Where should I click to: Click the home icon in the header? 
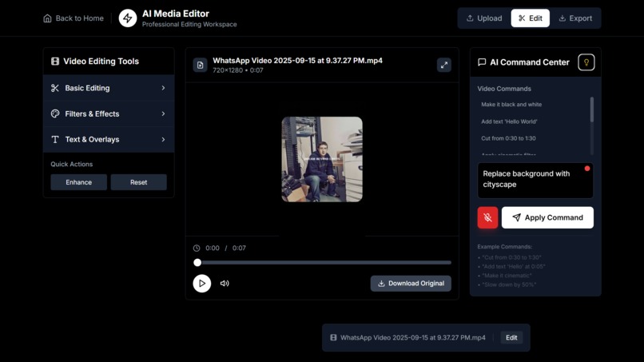pos(48,18)
